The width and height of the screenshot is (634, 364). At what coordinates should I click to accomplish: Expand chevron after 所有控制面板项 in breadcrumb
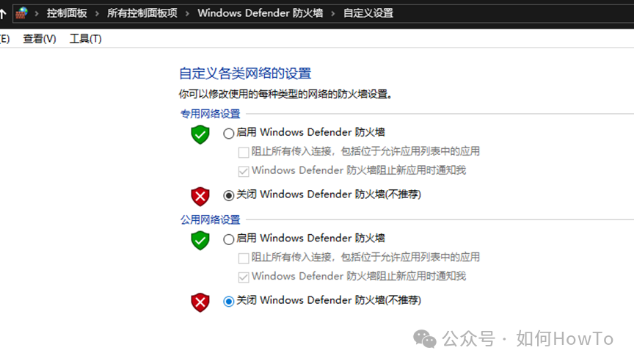point(187,13)
